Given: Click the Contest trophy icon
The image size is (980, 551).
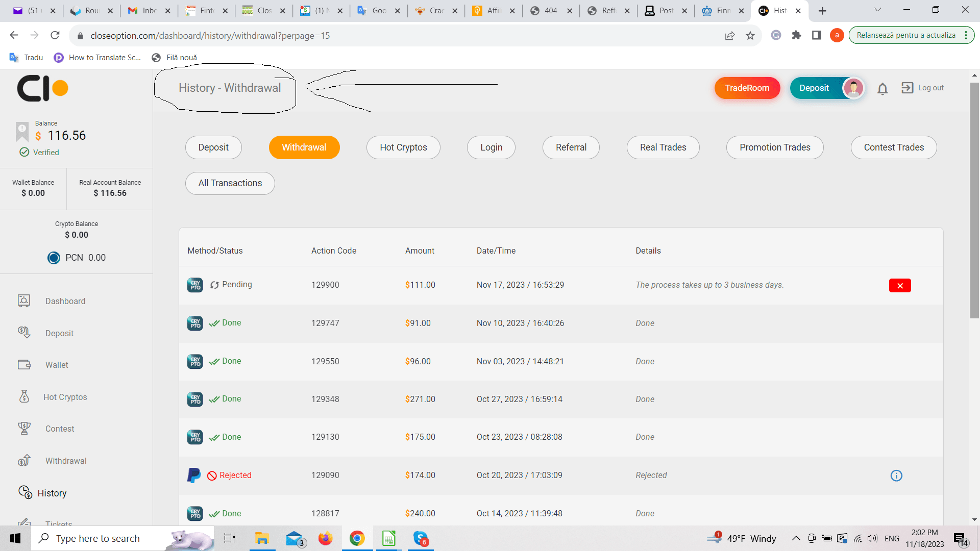Looking at the screenshot, I should click(x=24, y=429).
